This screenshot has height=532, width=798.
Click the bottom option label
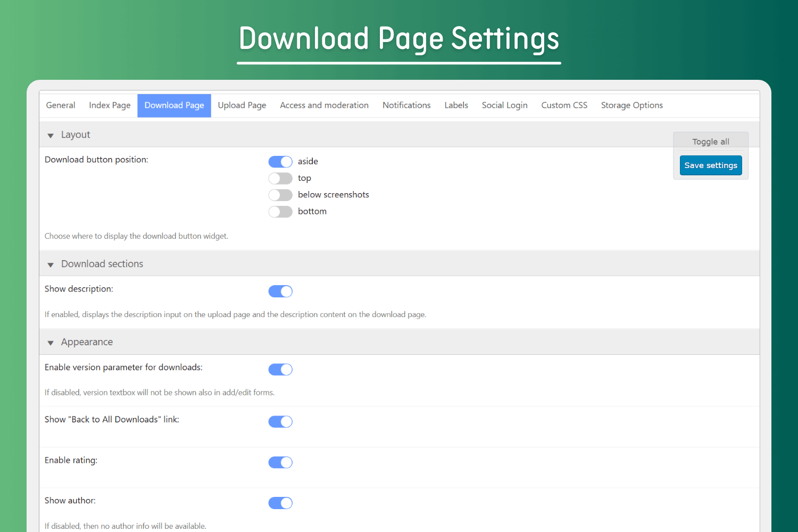coord(312,211)
